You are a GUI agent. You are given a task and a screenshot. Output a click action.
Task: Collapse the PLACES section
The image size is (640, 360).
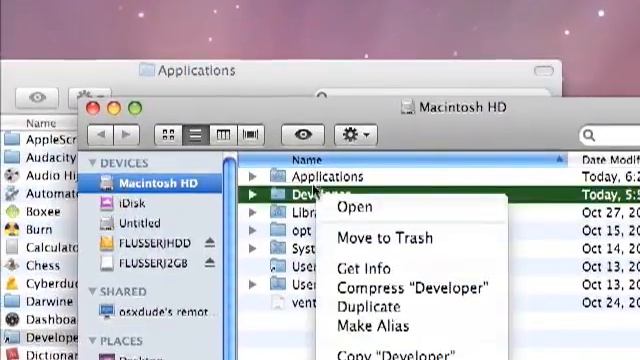[92, 340]
